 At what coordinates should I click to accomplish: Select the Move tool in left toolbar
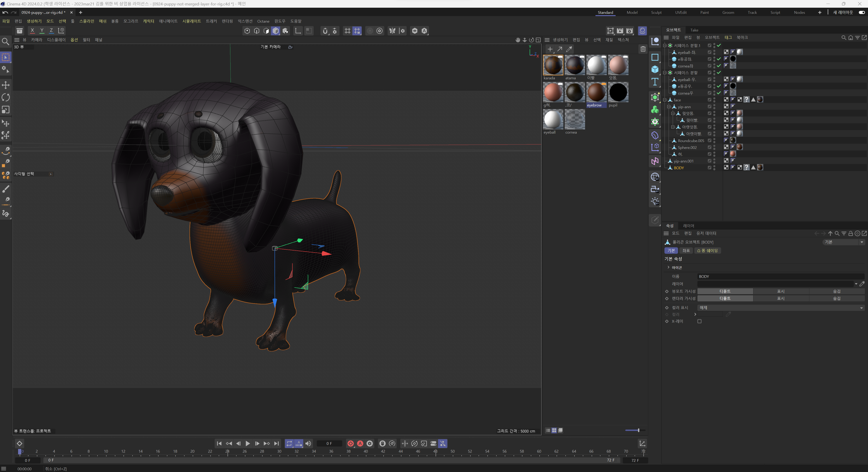[x=6, y=85]
